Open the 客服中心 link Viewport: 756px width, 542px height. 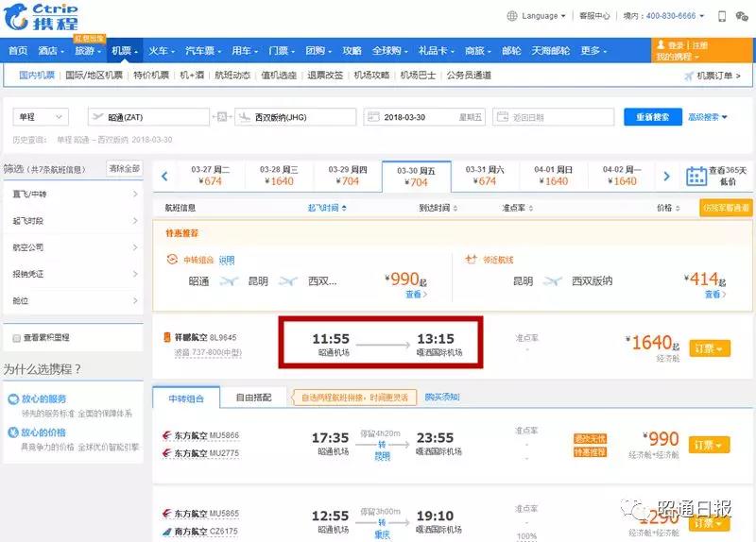pos(594,16)
